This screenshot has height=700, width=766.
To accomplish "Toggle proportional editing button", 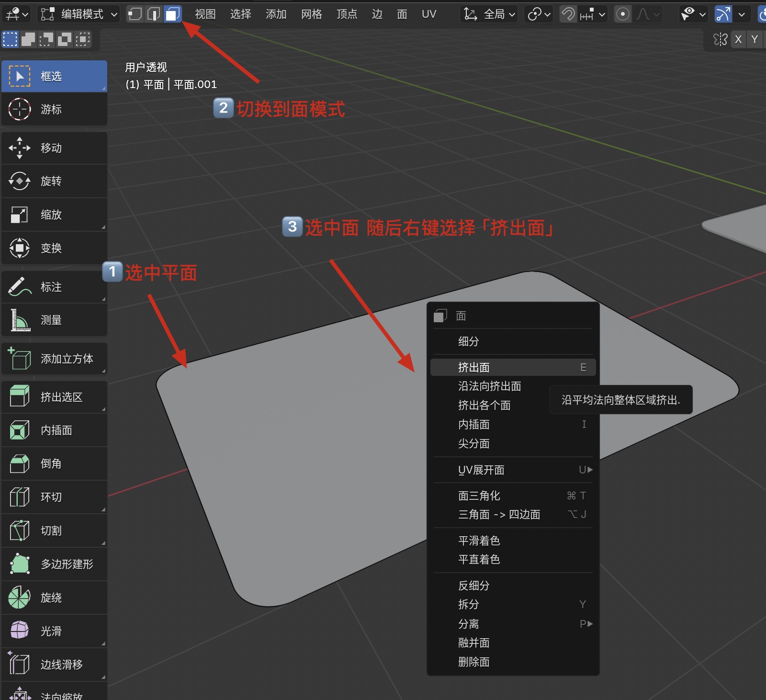I will click(x=622, y=14).
